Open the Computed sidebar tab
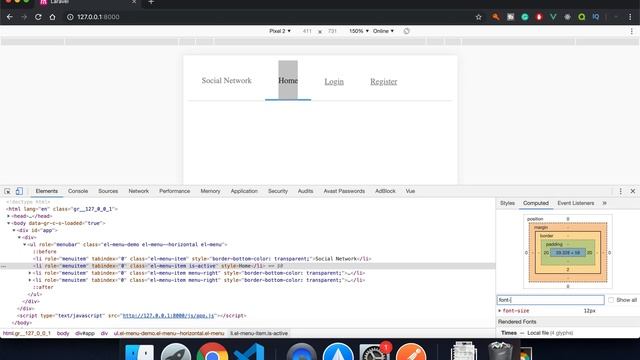Screen dimensions: 640x360 point(536,203)
